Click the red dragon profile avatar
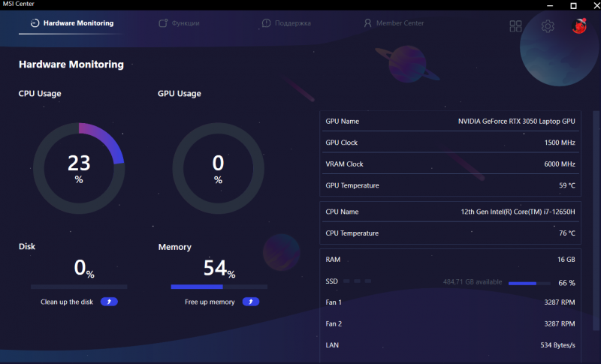Image resolution: width=601 pixels, height=364 pixels. (x=579, y=26)
